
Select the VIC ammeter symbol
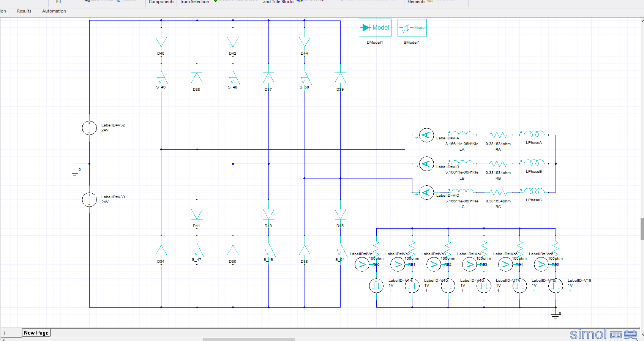(426, 193)
